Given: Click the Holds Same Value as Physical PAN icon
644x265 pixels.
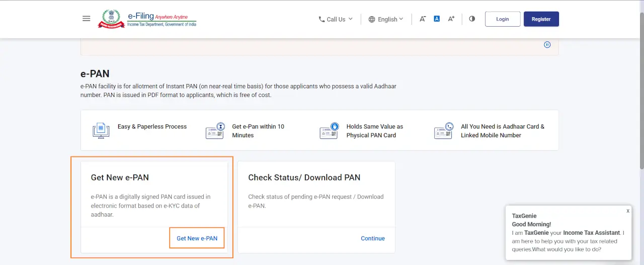Looking at the screenshot, I should (x=329, y=131).
